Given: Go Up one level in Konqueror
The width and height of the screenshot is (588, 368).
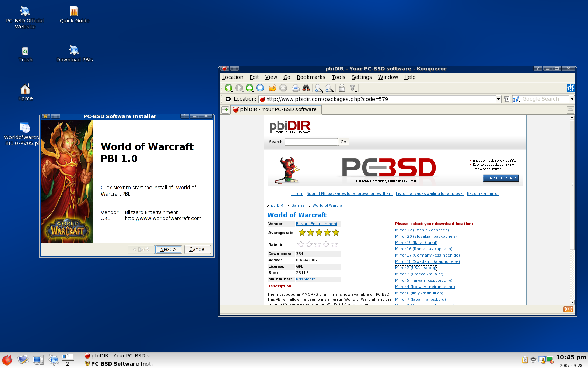Looking at the screenshot, I should point(250,88).
